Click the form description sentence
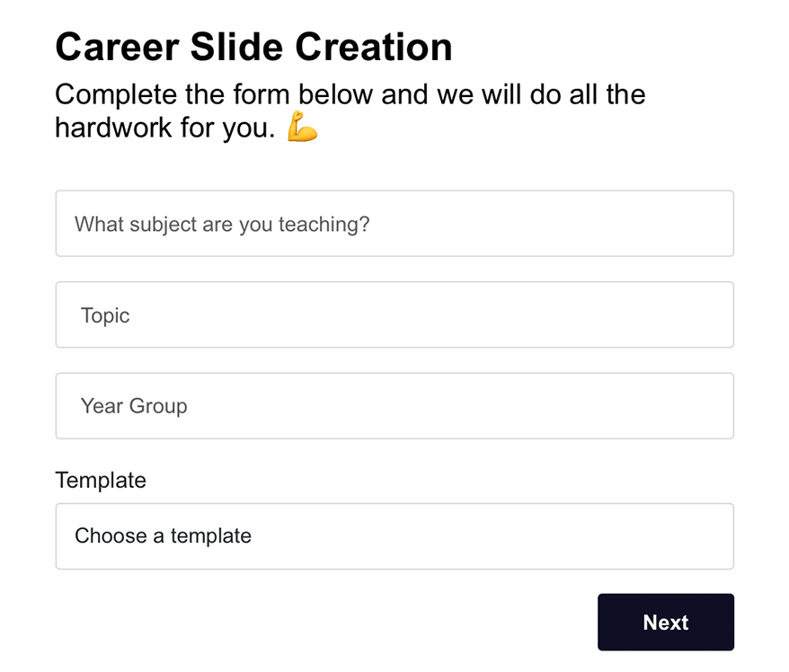The height and width of the screenshot is (672, 789). [350, 110]
